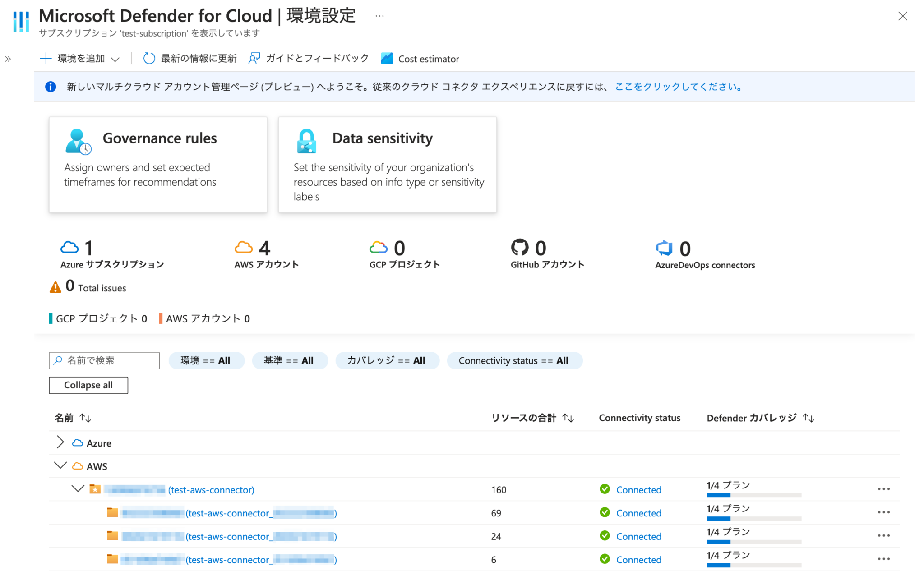Image resolution: width=924 pixels, height=585 pixels.
Task: Select the AWS accounts cloud icon
Action: click(x=243, y=247)
